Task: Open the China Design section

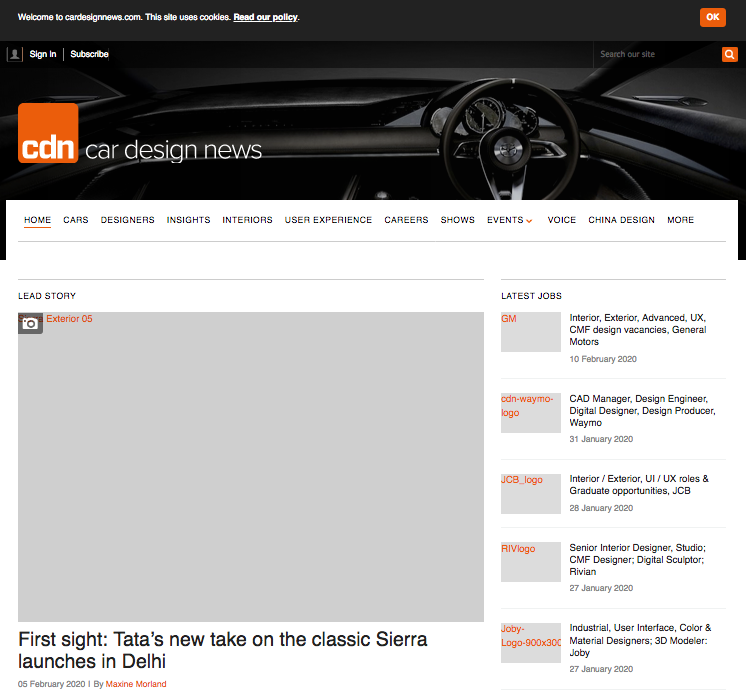Action: tap(621, 220)
